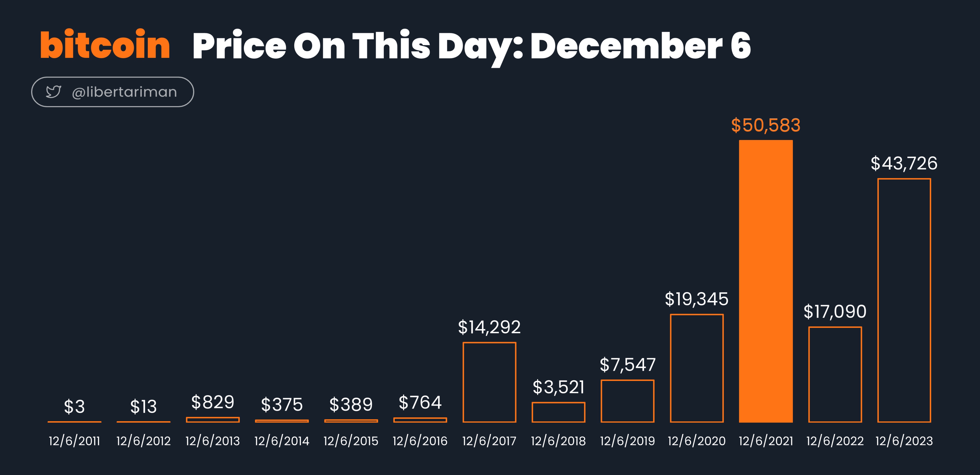Select the 12/6/2023 outlined bar
This screenshot has width=980, height=475.
pyautogui.click(x=904, y=300)
